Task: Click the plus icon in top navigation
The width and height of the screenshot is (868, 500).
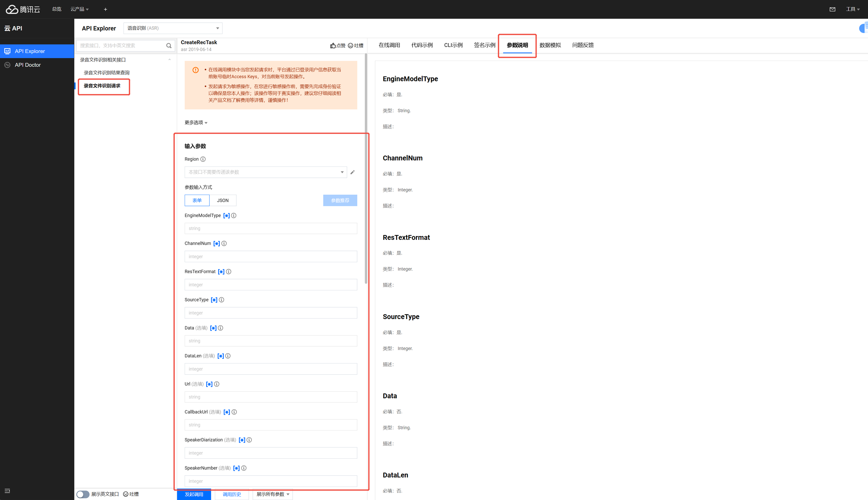Action: (105, 9)
